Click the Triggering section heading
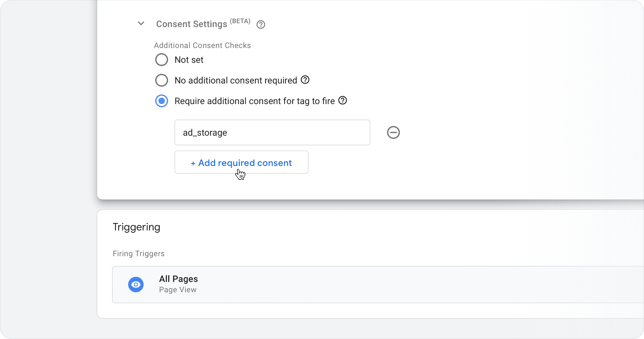644x339 pixels. [x=137, y=227]
